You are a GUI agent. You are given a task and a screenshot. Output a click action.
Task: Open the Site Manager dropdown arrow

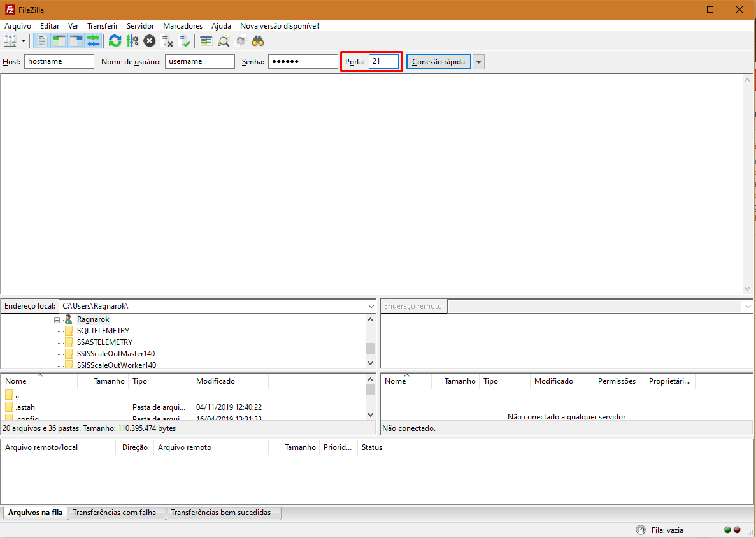(x=24, y=41)
